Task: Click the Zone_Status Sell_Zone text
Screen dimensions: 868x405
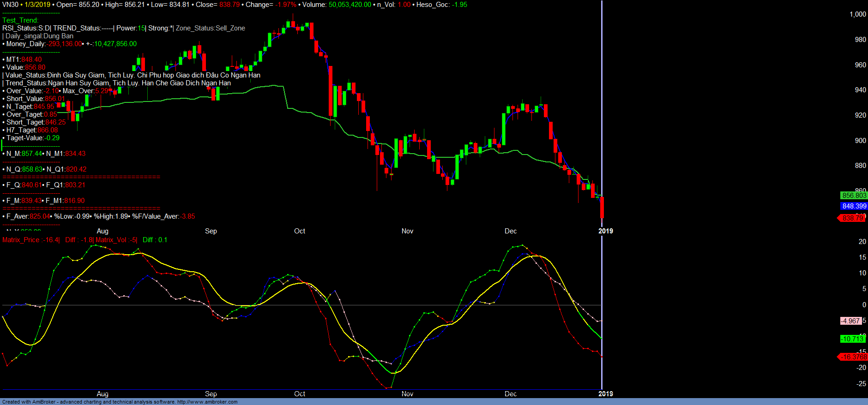Action: point(211,28)
